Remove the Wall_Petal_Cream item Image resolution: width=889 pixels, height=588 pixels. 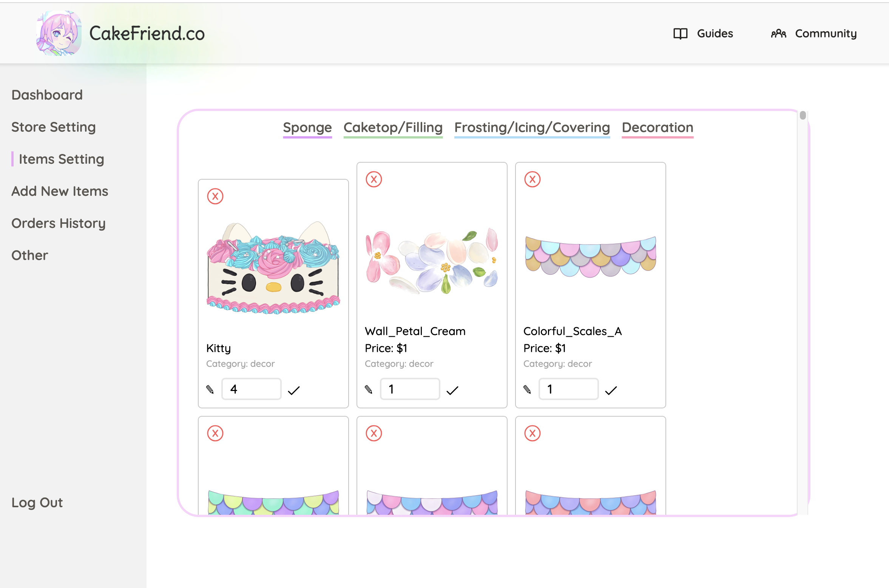tap(374, 179)
